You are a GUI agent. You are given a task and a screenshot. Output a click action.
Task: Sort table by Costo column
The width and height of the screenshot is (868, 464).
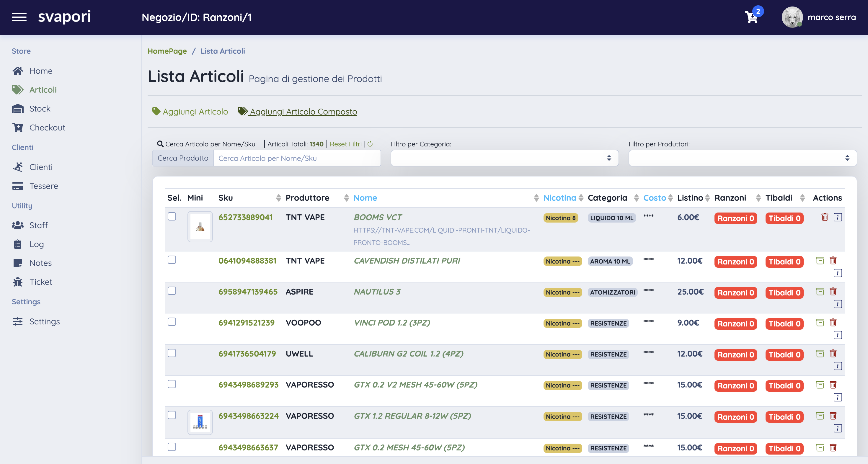point(670,198)
